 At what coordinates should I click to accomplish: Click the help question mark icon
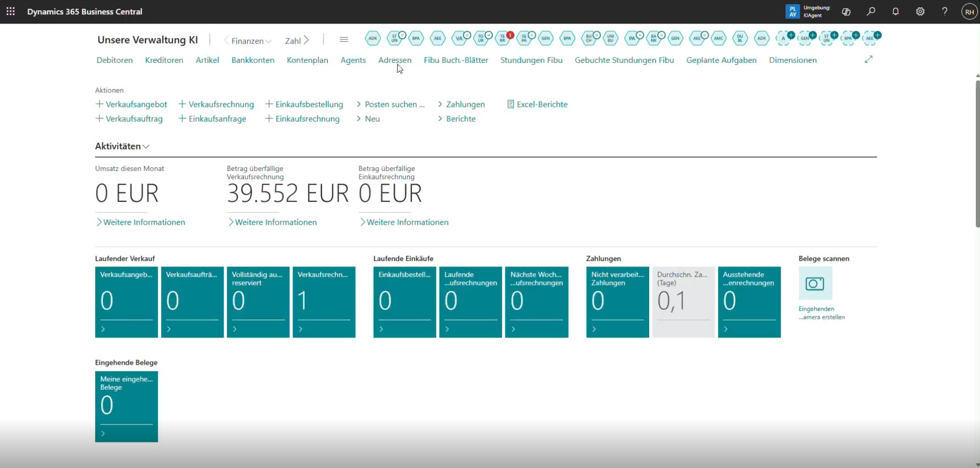coord(945,11)
